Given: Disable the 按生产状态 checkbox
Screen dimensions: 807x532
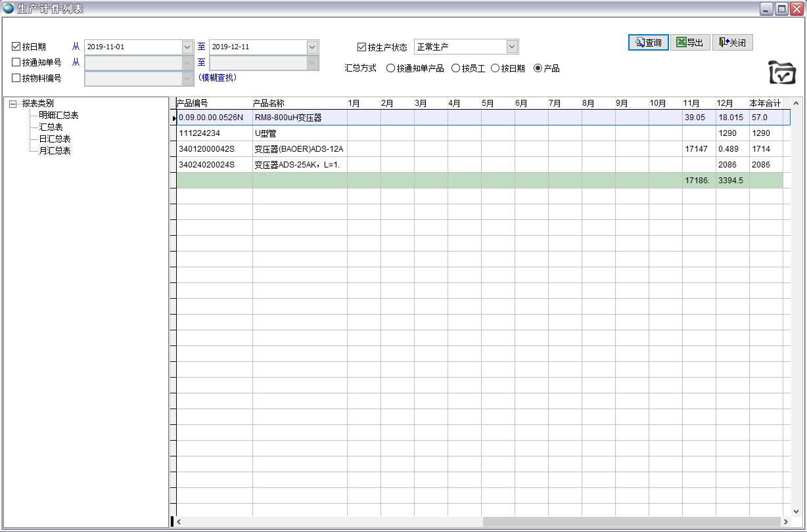Looking at the screenshot, I should (361, 47).
